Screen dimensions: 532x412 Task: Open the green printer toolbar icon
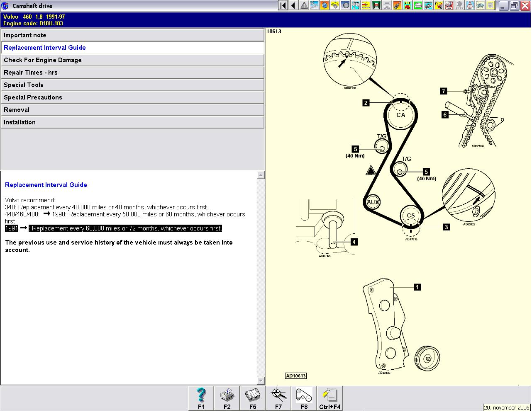[418, 5]
